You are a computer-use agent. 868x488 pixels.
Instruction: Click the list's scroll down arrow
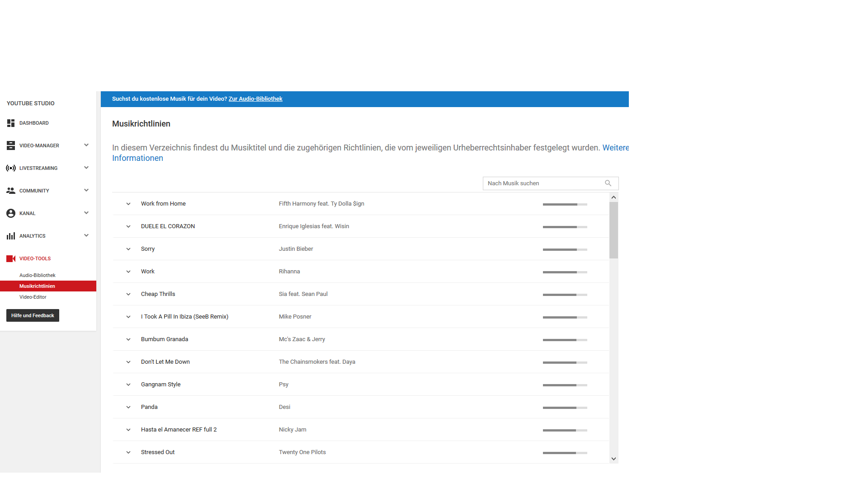click(x=613, y=459)
